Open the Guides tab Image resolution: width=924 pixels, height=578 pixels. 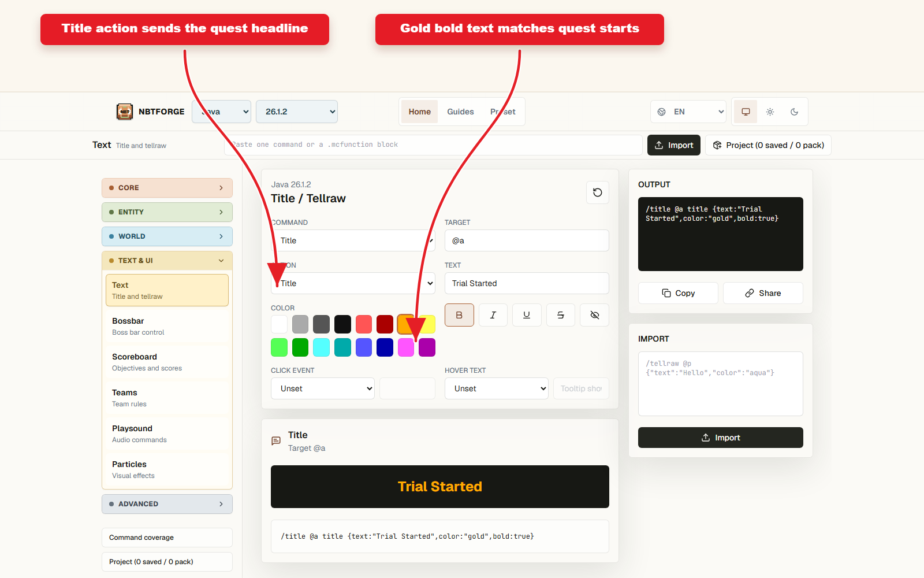point(460,112)
